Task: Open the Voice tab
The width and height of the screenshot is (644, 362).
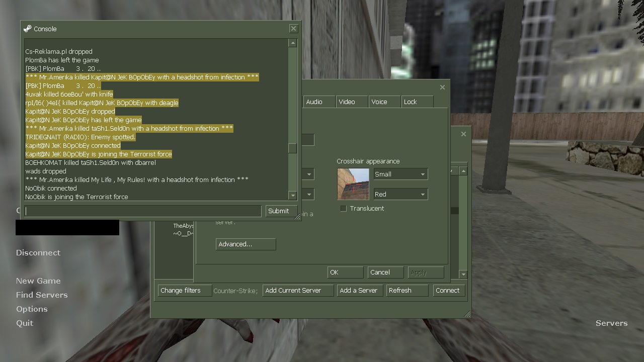Action: [x=384, y=102]
